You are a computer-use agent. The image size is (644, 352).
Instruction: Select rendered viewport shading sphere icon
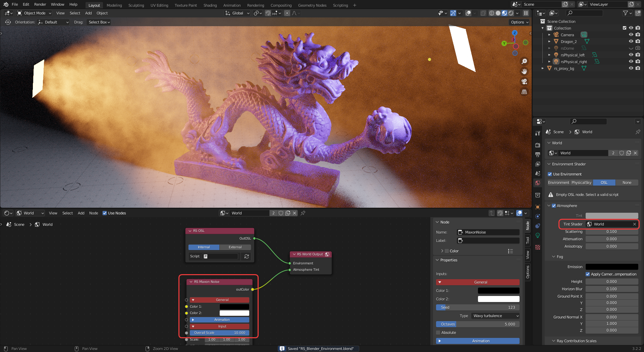(511, 13)
